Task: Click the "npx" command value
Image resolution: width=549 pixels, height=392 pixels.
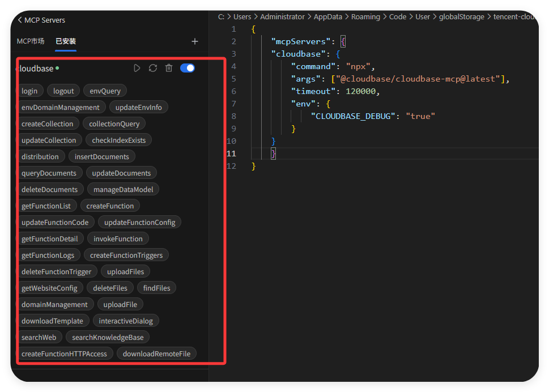Action: [358, 66]
